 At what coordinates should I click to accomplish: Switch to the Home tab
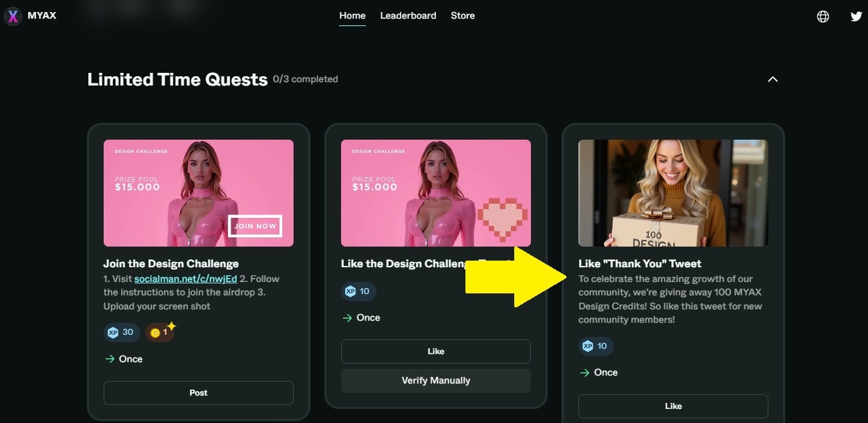352,15
